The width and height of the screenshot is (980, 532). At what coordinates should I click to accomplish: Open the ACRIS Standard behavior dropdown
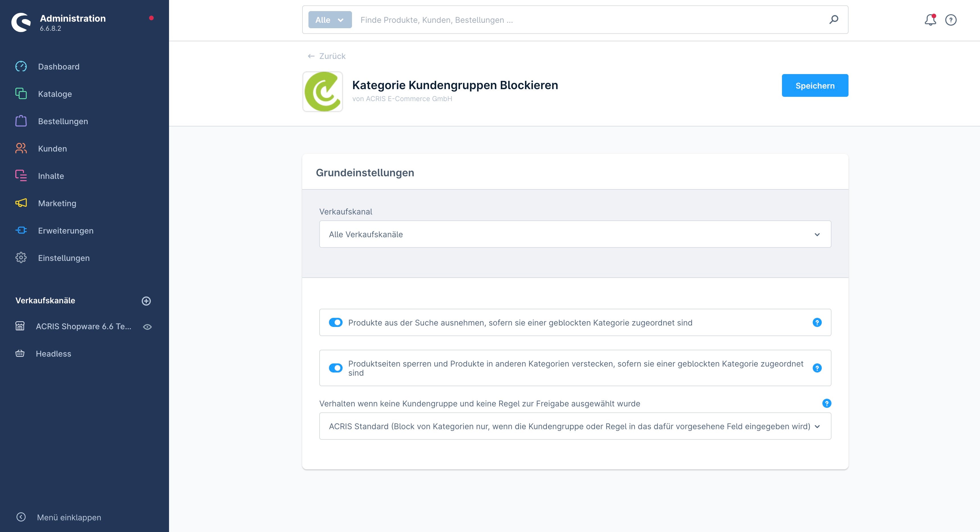[x=575, y=426]
